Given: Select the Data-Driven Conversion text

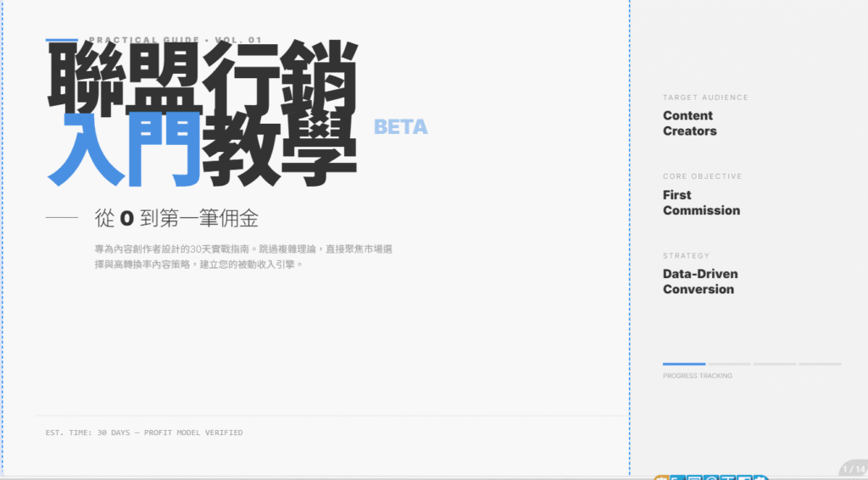Looking at the screenshot, I should point(700,282).
